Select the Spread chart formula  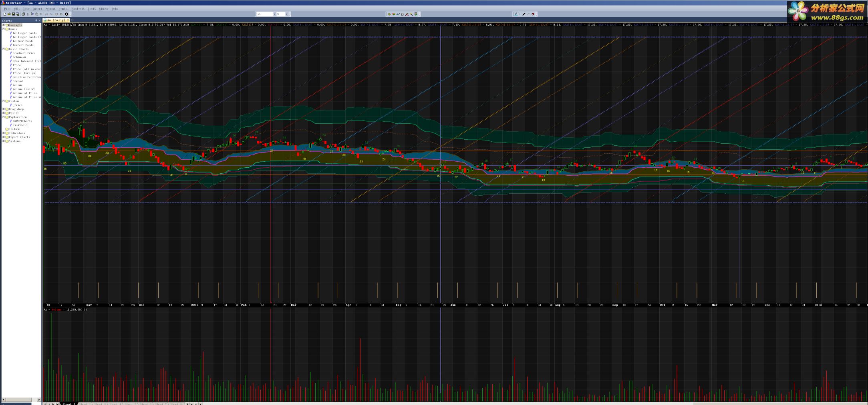(x=18, y=81)
